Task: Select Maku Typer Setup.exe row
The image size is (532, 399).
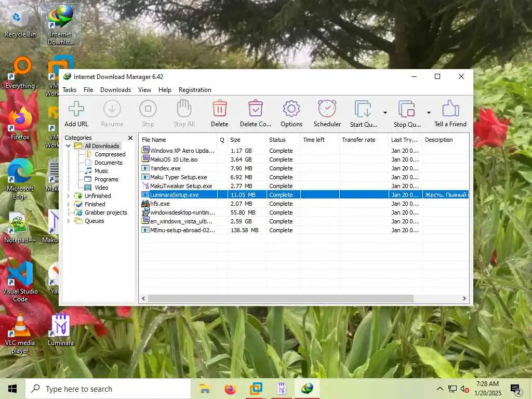Action: pos(304,177)
